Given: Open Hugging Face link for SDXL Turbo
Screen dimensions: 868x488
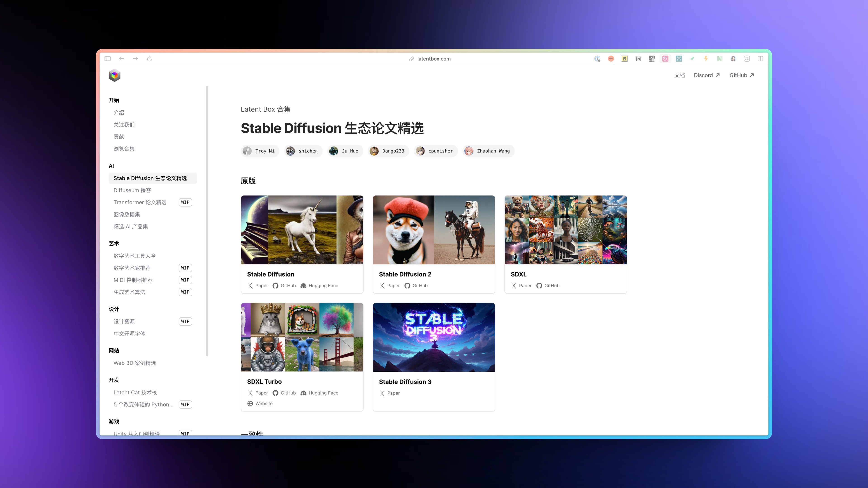Looking at the screenshot, I should [319, 393].
